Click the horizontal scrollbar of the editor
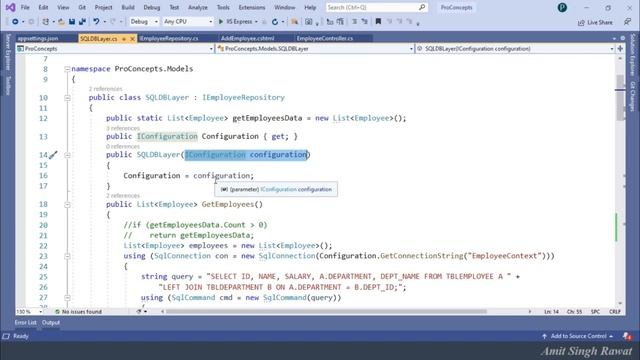The width and height of the screenshot is (640, 360). point(326,311)
